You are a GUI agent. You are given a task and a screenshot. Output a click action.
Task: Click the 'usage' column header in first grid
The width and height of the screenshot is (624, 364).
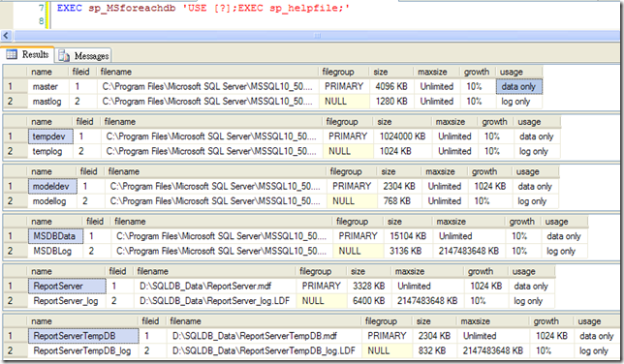click(518, 72)
